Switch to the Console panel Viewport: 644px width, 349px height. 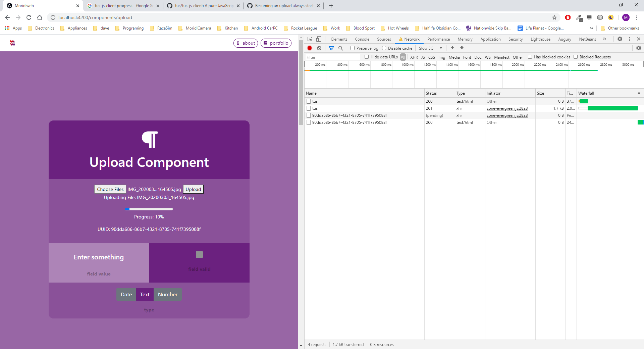362,39
